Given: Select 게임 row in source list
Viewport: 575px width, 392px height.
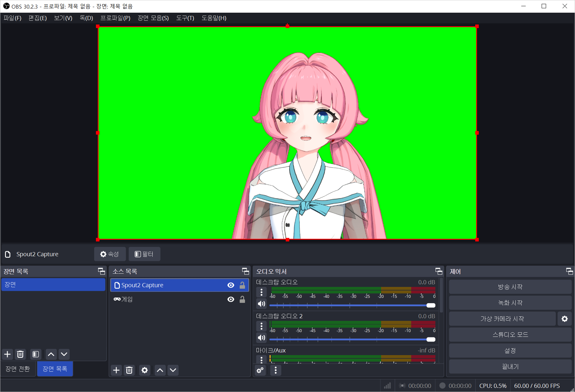Looking at the screenshot, I should [x=180, y=299].
